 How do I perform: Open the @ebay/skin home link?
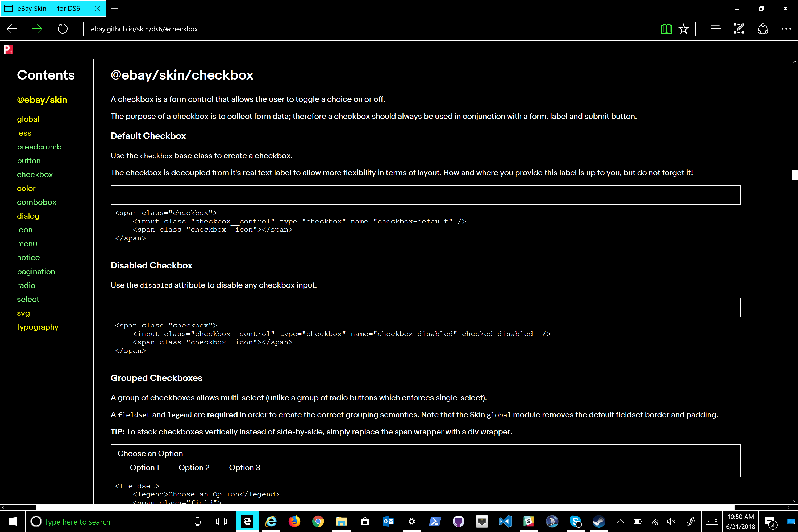pyautogui.click(x=42, y=99)
